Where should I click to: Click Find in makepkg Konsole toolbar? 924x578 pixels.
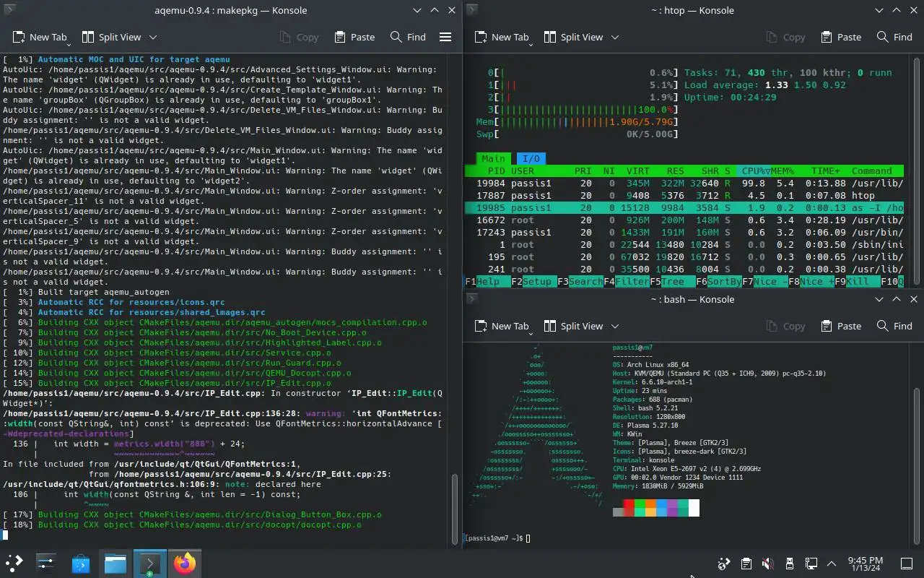pyautogui.click(x=408, y=37)
